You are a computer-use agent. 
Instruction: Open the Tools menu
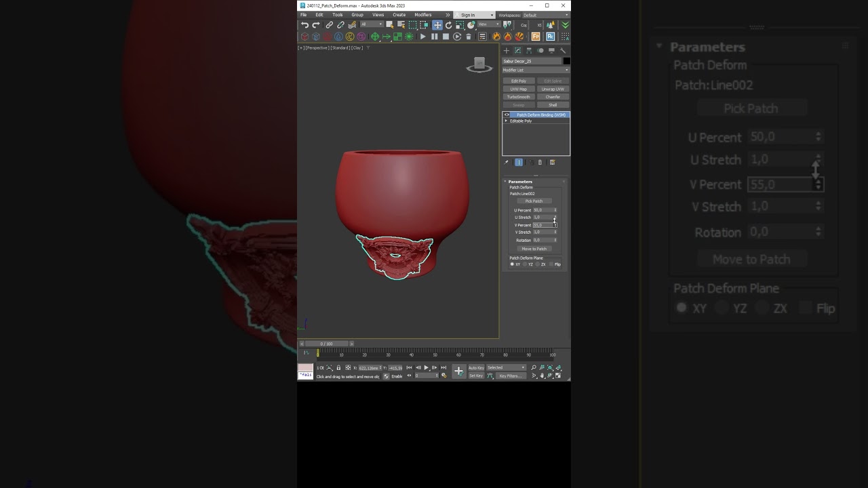click(x=337, y=15)
